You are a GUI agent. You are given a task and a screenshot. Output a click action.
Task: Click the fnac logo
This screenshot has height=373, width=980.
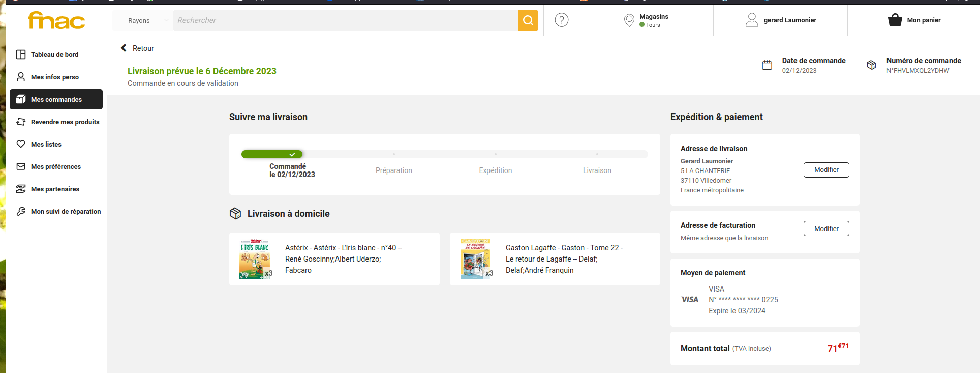click(56, 20)
